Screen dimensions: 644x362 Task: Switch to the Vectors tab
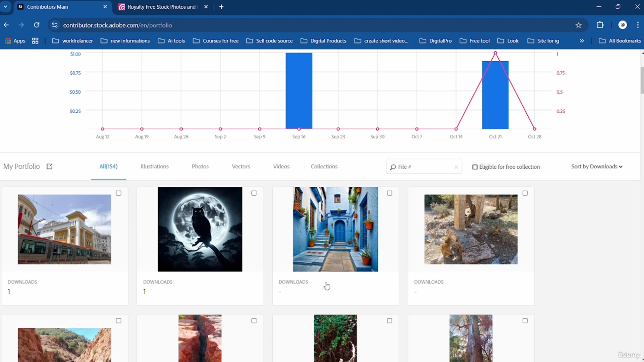click(x=241, y=167)
